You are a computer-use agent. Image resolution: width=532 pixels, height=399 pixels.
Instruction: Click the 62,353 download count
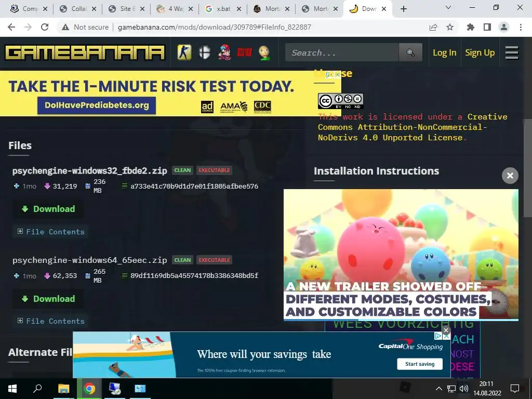pos(65,276)
